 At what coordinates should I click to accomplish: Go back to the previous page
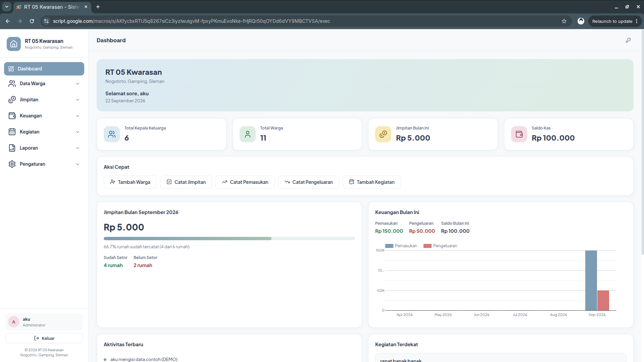tap(8, 21)
